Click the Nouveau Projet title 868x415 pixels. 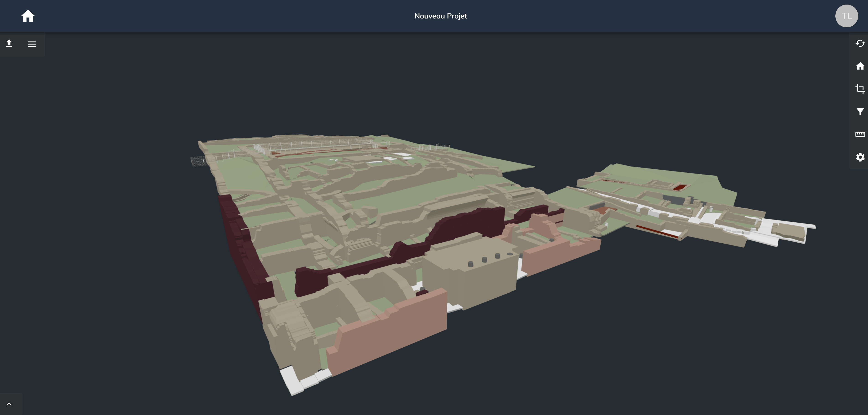pos(441,16)
